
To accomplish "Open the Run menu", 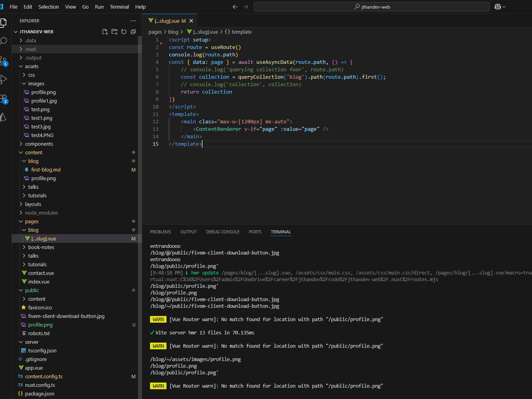I will (99, 7).
